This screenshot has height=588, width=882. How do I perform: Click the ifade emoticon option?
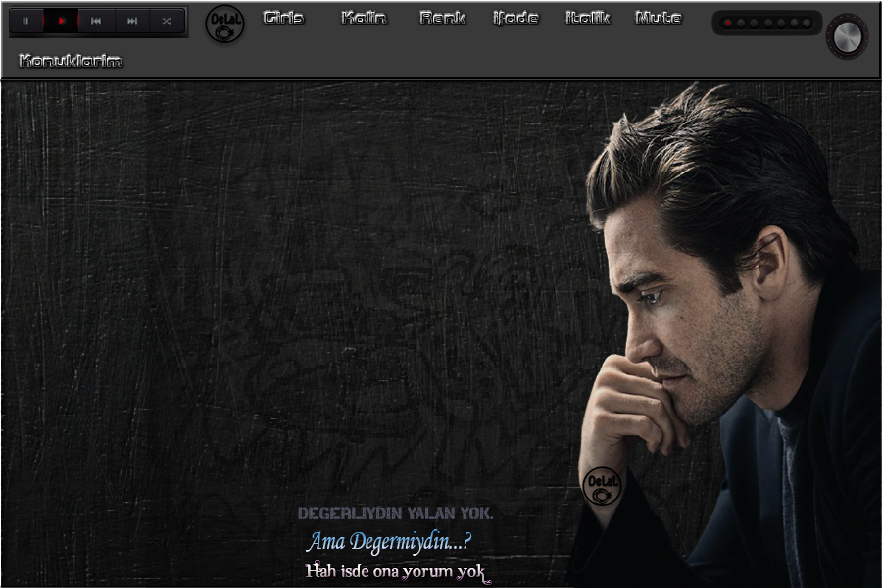click(x=515, y=18)
